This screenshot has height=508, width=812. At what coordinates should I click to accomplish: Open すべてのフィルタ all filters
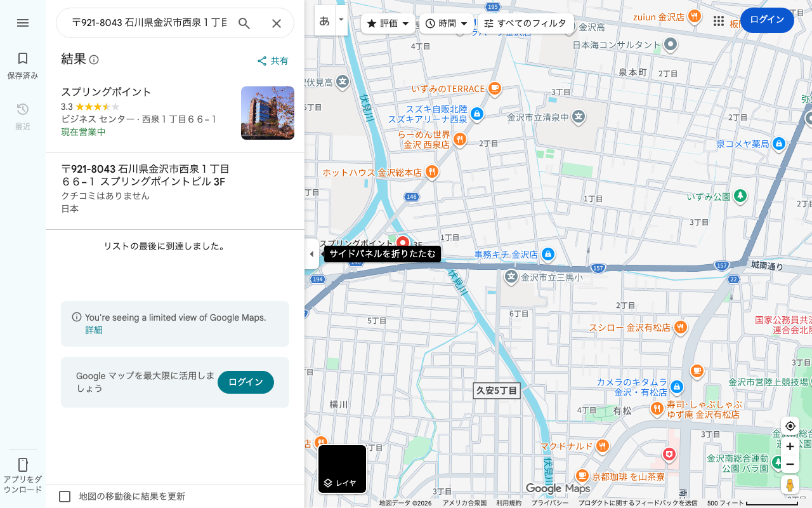coord(525,23)
